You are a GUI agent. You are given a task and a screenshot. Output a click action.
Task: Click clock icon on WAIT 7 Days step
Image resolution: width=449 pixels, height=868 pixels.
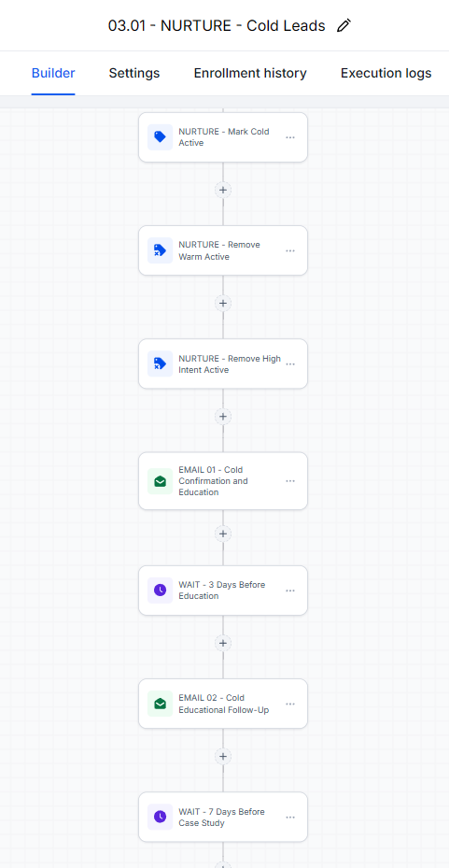pos(160,817)
